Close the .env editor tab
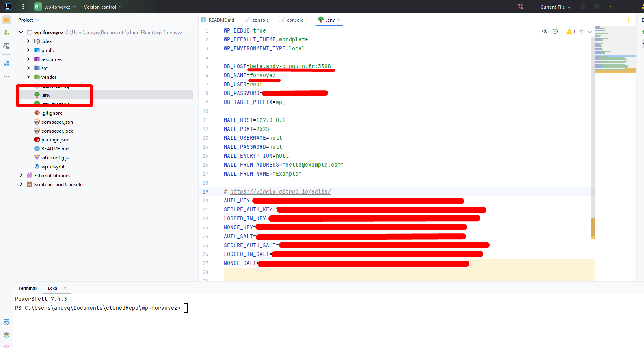The width and height of the screenshot is (644, 348). (338, 20)
